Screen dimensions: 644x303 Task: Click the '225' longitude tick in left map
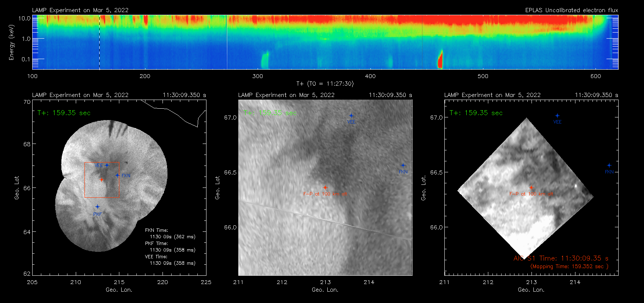(x=206, y=282)
